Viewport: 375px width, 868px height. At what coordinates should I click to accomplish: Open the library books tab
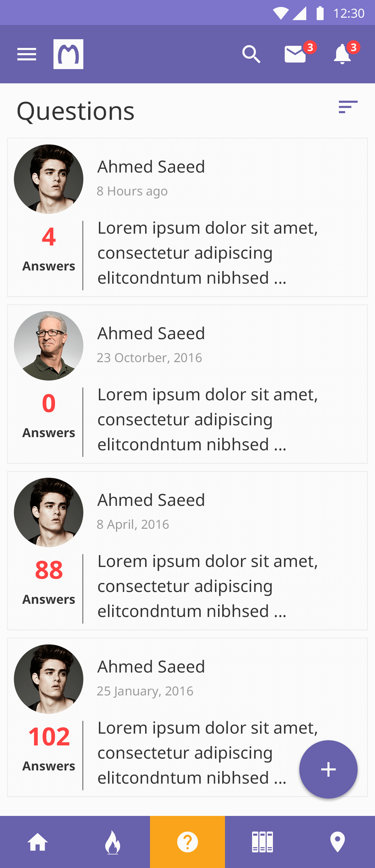pos(262,842)
